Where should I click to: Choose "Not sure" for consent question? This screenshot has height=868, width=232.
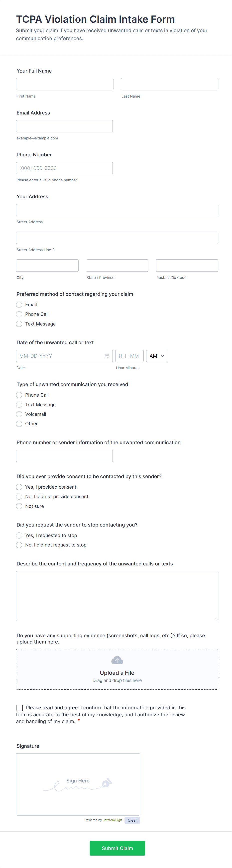19,506
